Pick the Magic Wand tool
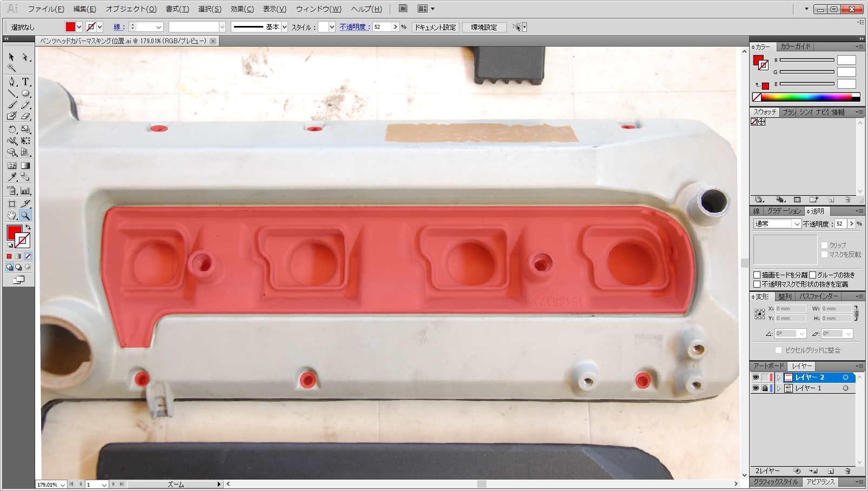This screenshot has width=868, height=491. [11, 68]
